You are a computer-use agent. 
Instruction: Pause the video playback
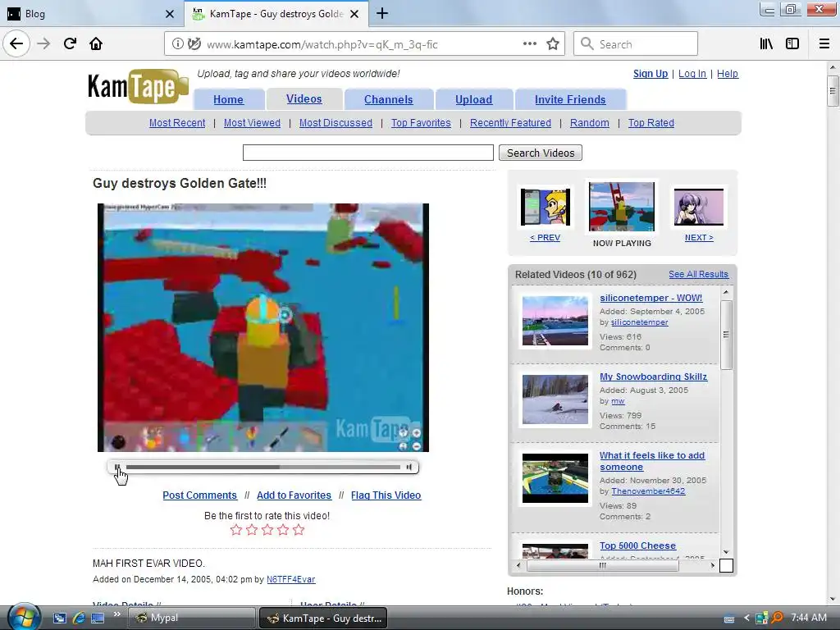pos(117,467)
